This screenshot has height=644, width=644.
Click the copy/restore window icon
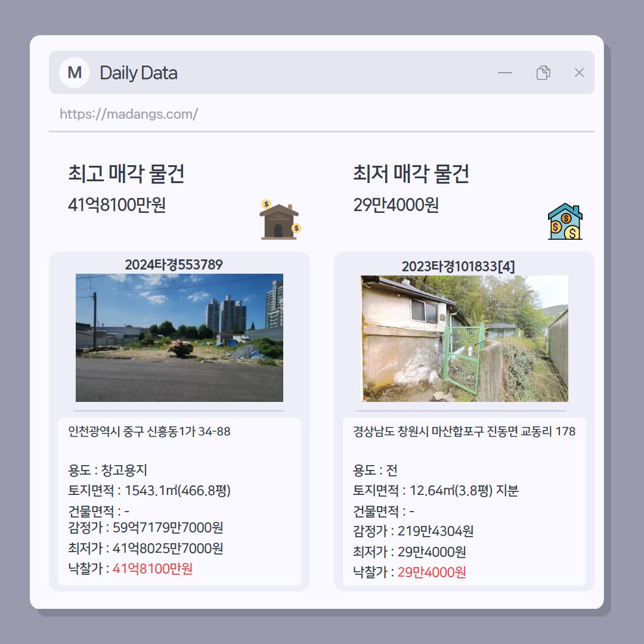click(543, 73)
